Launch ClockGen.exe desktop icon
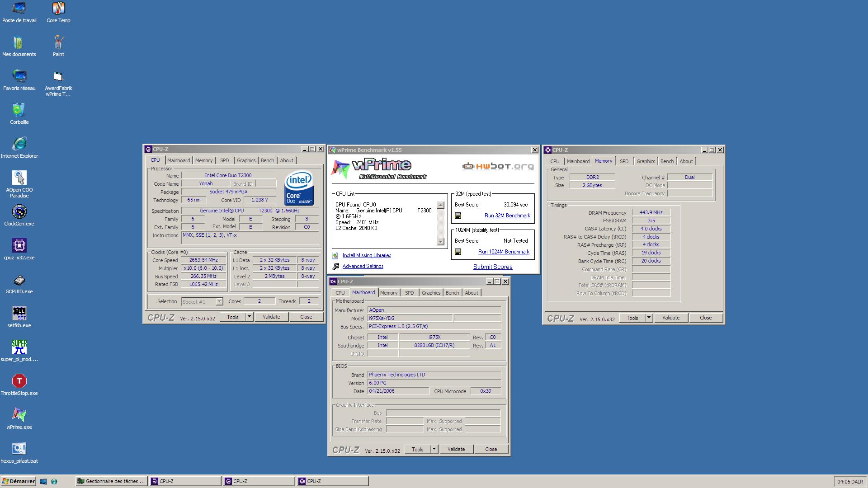The height and width of the screenshot is (488, 868). pos(19,216)
